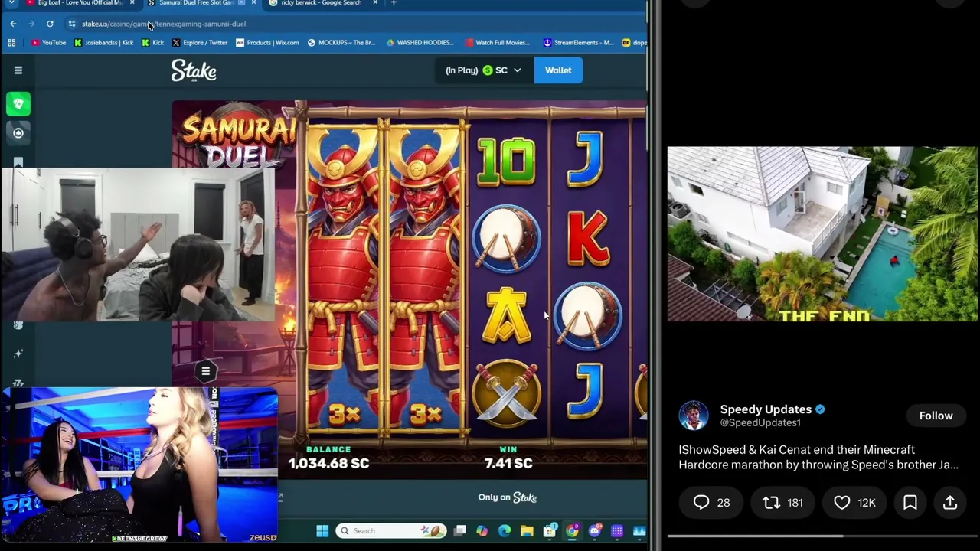Open the Wallet button
980x551 pixels.
click(558, 70)
